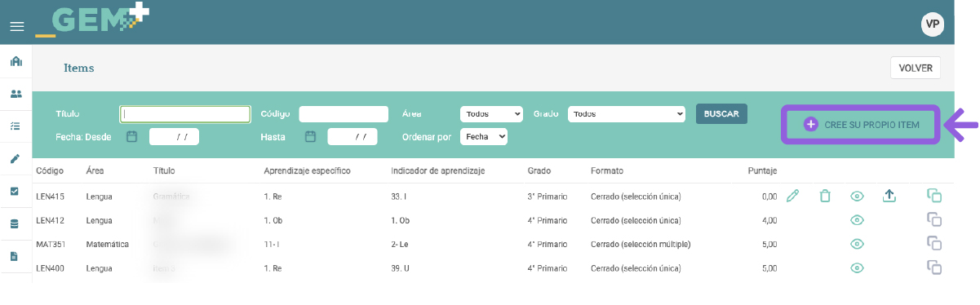Open the document sidebar icon
The width and height of the screenshot is (980, 305).
[16, 256]
